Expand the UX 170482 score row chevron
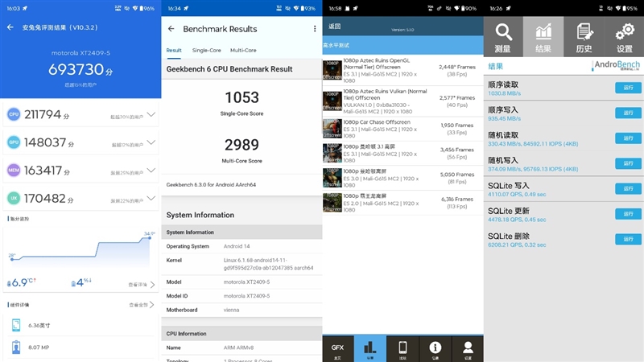The width and height of the screenshot is (644, 362). click(151, 198)
